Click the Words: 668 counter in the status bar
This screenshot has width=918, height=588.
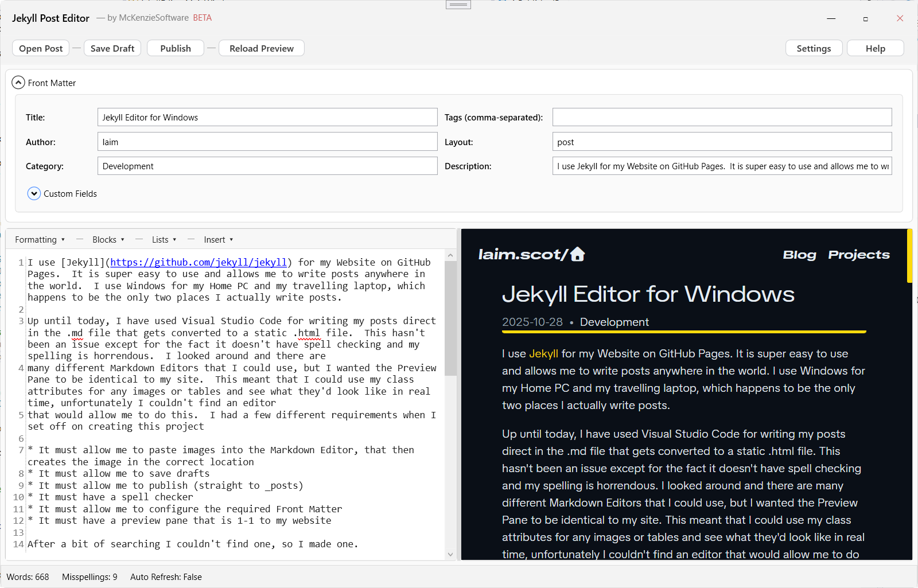pyautogui.click(x=27, y=577)
